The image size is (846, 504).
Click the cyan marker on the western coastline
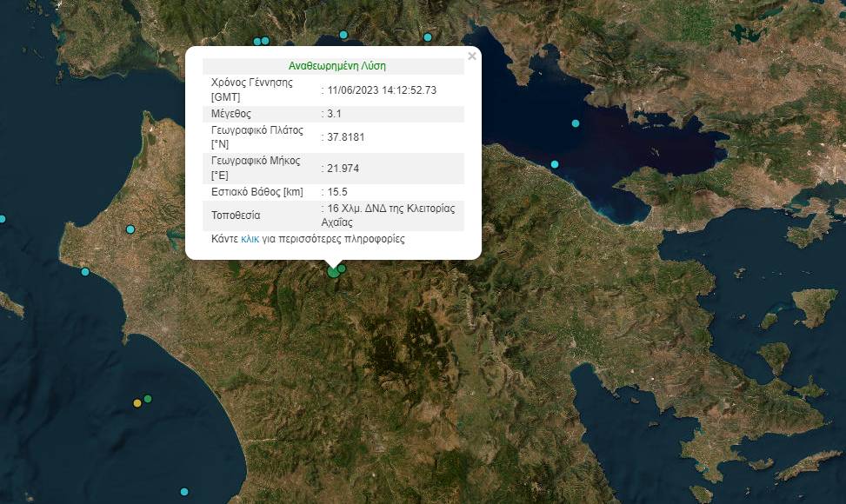(x=85, y=272)
